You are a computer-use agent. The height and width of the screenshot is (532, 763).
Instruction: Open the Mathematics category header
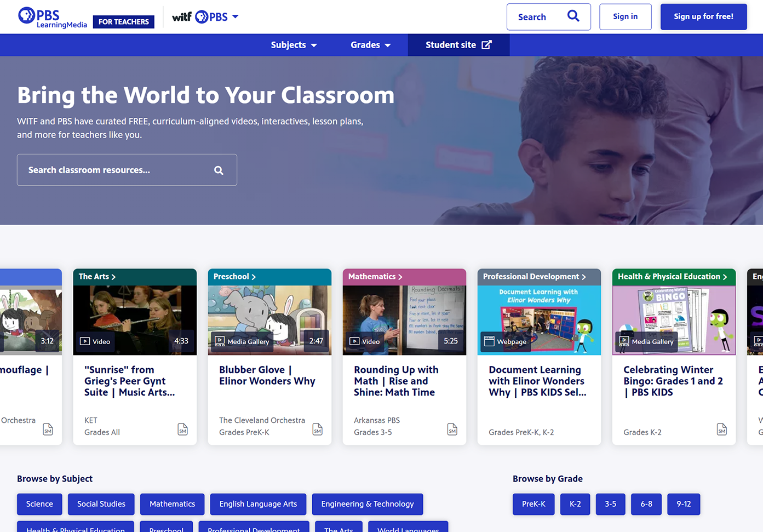(375, 277)
